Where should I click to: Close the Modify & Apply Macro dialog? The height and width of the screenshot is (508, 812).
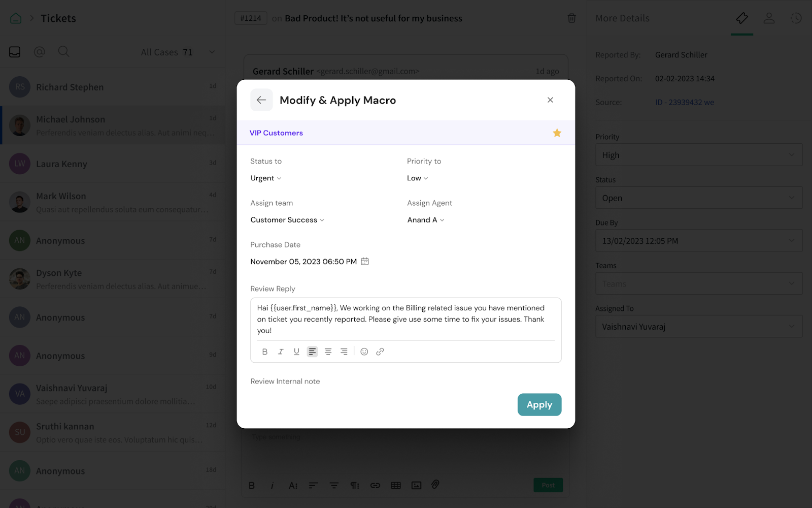pyautogui.click(x=550, y=100)
